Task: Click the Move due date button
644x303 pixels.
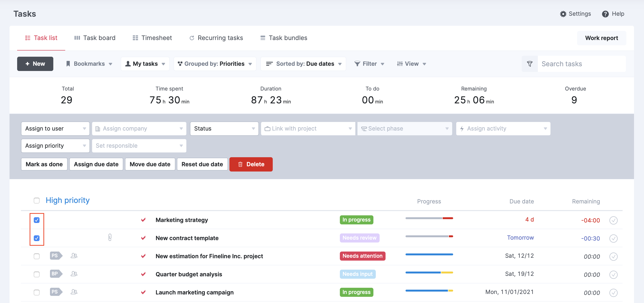Action: (x=150, y=164)
